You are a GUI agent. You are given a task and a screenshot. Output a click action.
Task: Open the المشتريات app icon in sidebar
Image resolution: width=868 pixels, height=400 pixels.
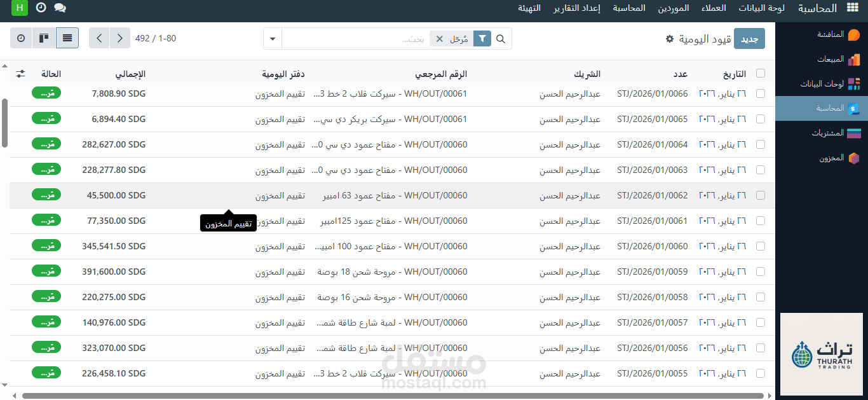pyautogui.click(x=855, y=132)
